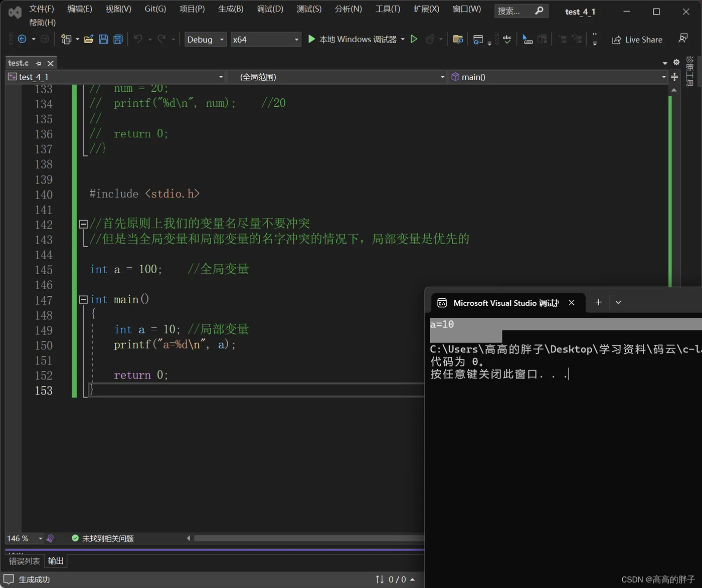Click the source control arrows icon in status bar

pos(380,579)
